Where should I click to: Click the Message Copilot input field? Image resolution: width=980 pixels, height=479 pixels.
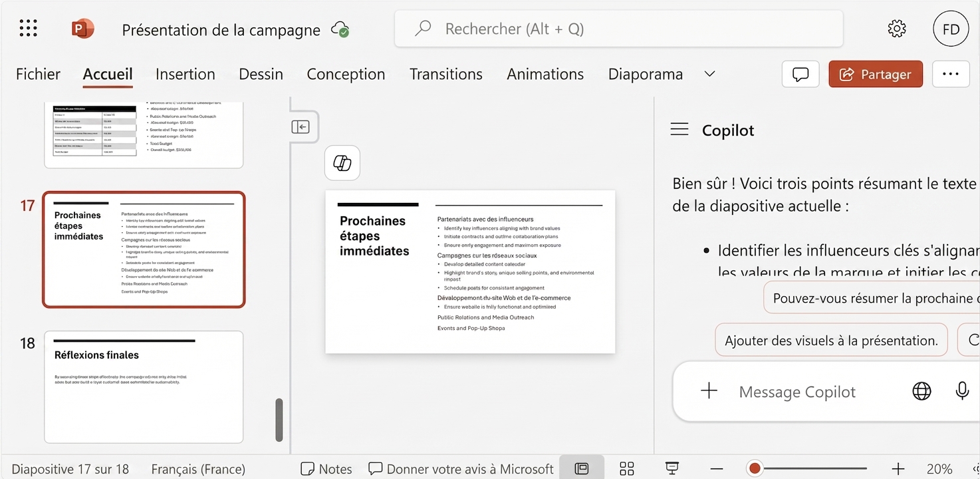[x=797, y=392]
